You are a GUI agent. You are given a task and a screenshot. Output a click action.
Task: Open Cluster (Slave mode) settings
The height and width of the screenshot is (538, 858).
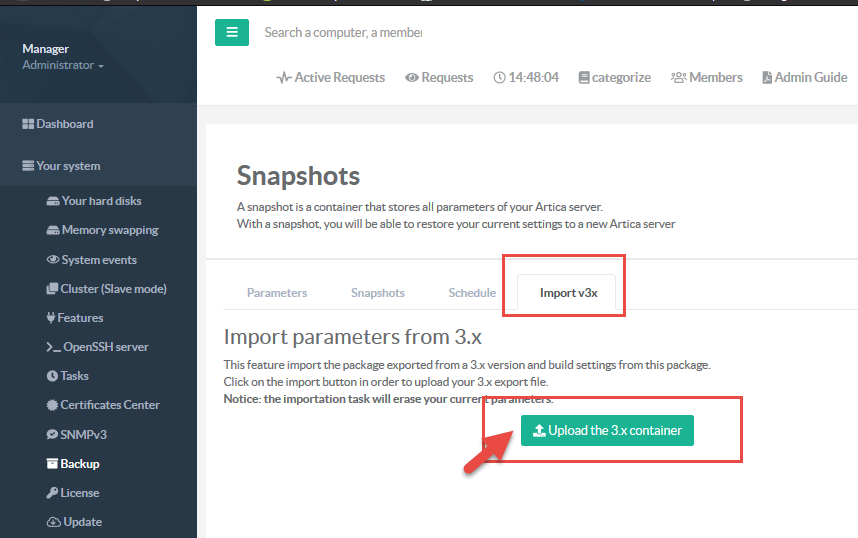pos(106,289)
